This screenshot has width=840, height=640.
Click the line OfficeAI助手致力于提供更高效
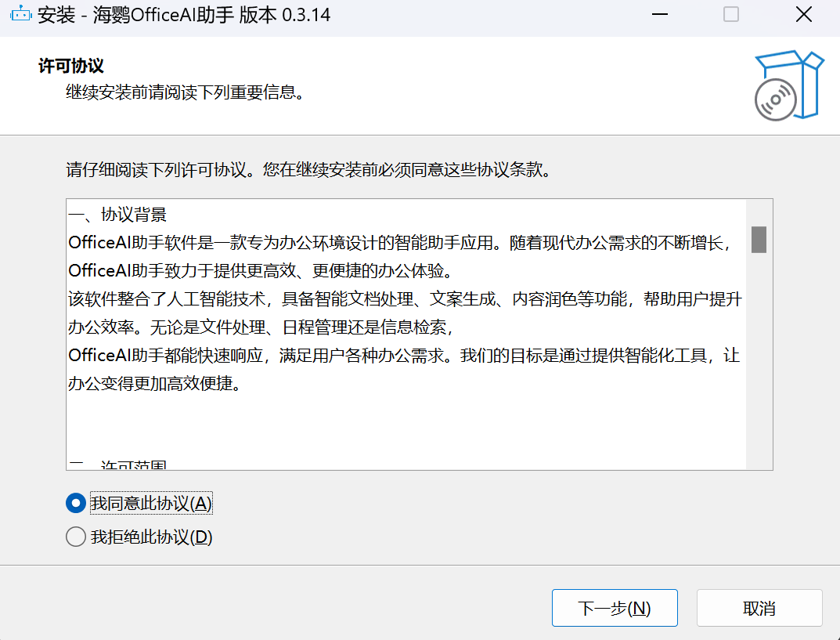tap(262, 271)
